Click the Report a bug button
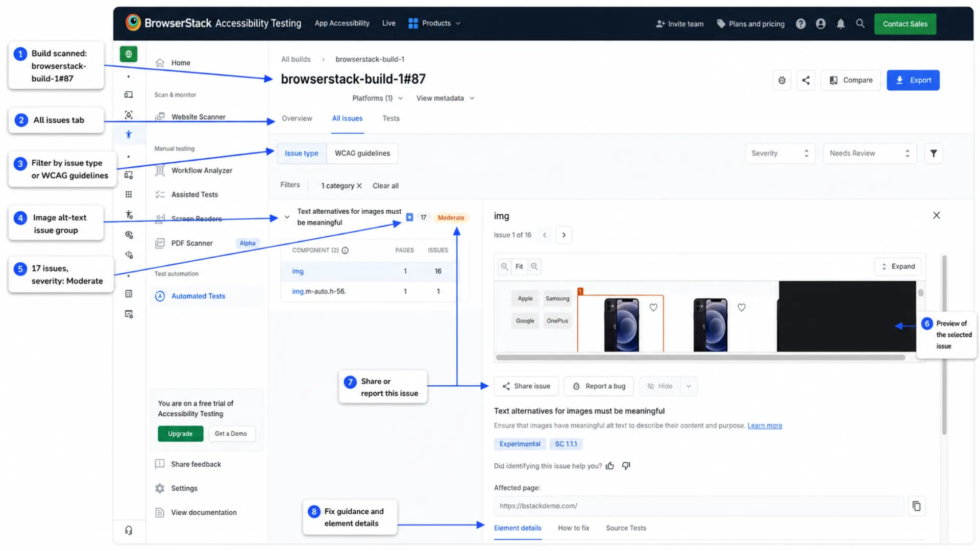Viewport: 980px width, 551px height. click(x=599, y=386)
